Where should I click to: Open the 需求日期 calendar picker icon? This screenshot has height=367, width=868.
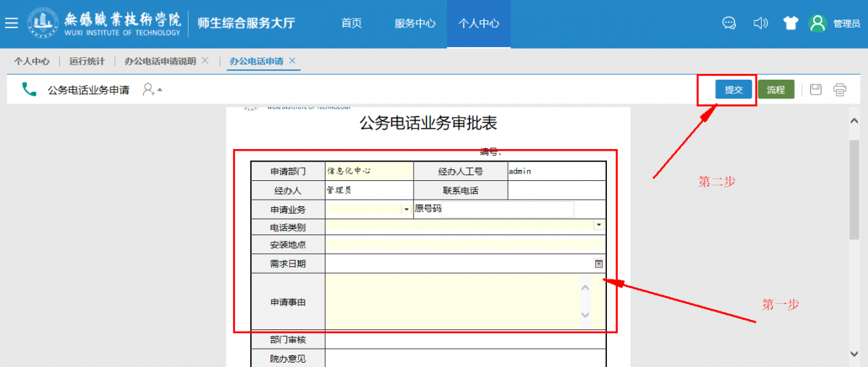tap(599, 263)
